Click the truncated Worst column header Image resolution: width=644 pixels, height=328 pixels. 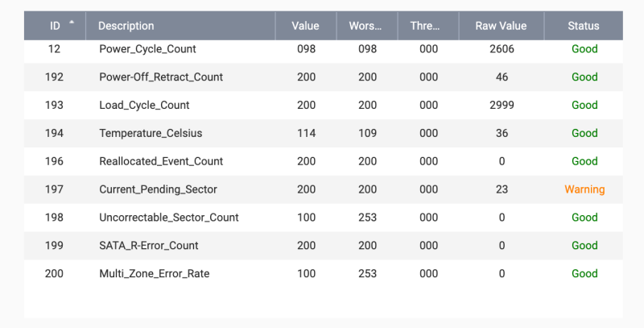[367, 26]
